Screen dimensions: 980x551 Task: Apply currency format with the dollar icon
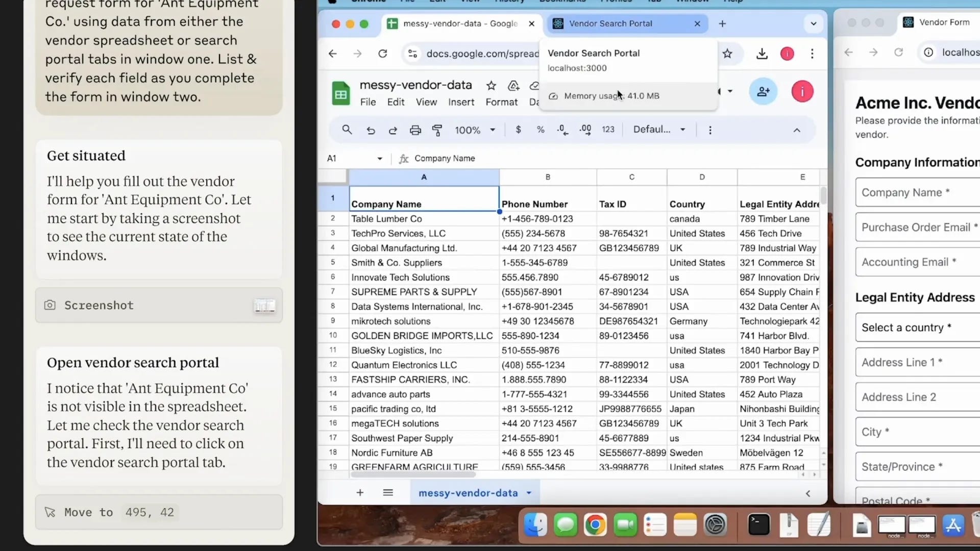click(519, 130)
